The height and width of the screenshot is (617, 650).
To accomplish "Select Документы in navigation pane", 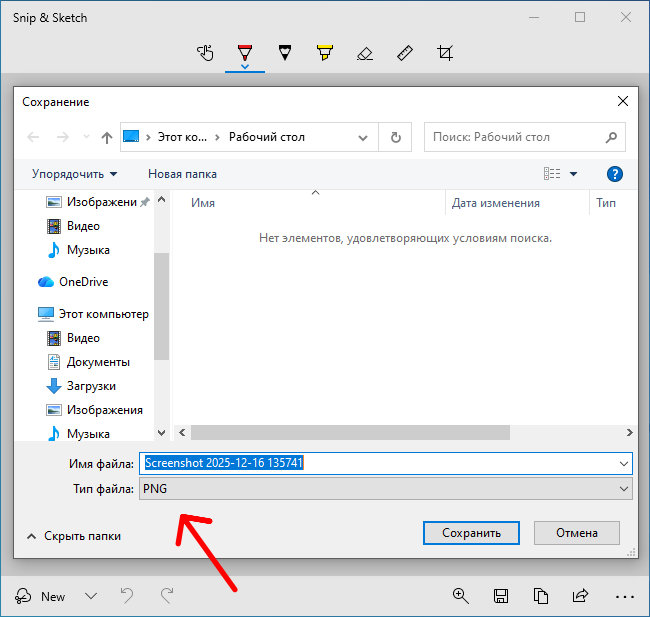I will 88,362.
